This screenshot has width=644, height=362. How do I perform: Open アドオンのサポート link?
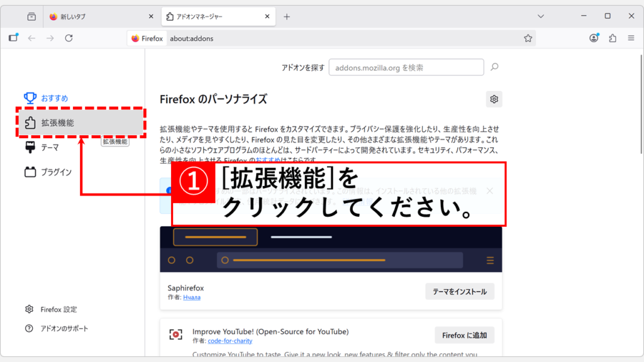[64, 329]
